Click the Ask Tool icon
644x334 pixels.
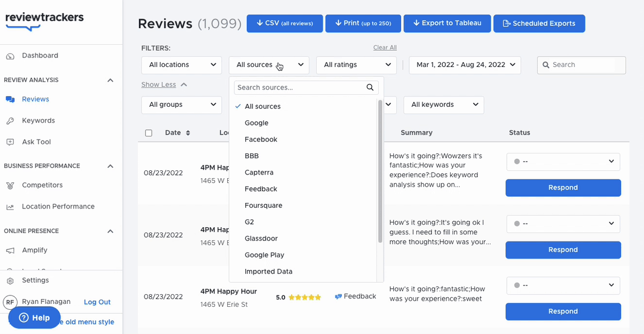[10, 142]
